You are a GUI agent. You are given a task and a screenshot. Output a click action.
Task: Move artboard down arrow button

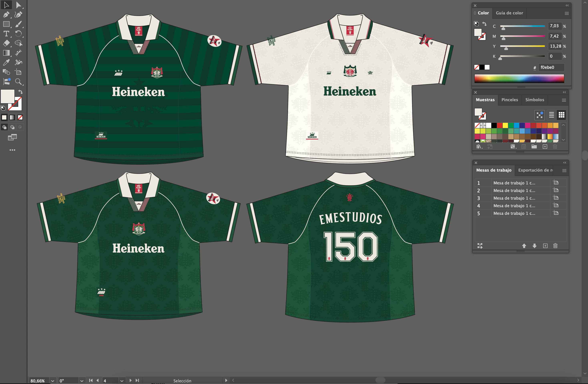[x=534, y=246]
